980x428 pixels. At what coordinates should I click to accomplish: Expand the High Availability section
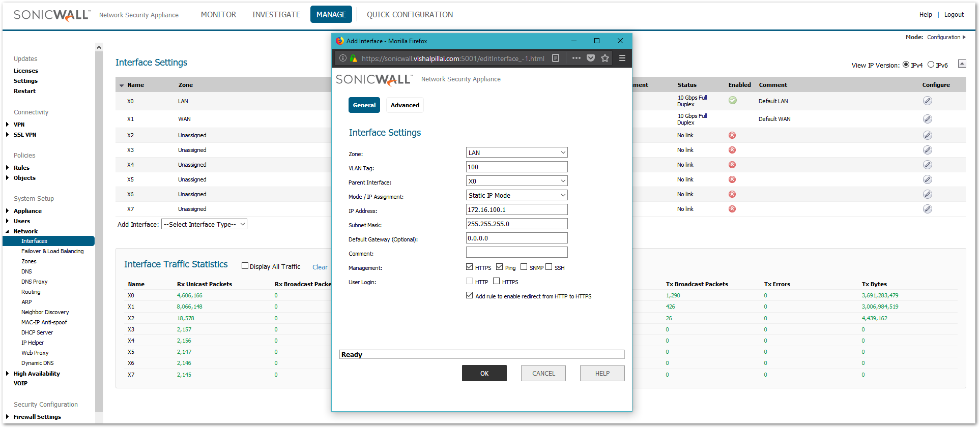tap(7, 374)
